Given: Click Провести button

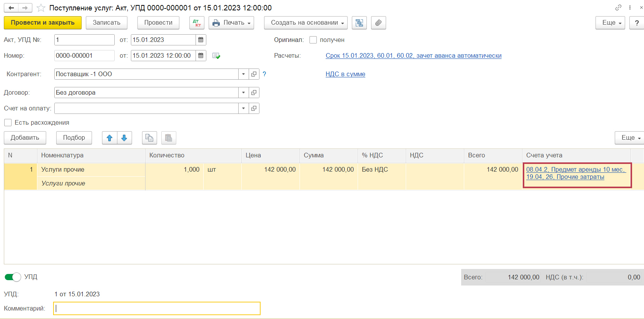Looking at the screenshot, I should click(158, 23).
